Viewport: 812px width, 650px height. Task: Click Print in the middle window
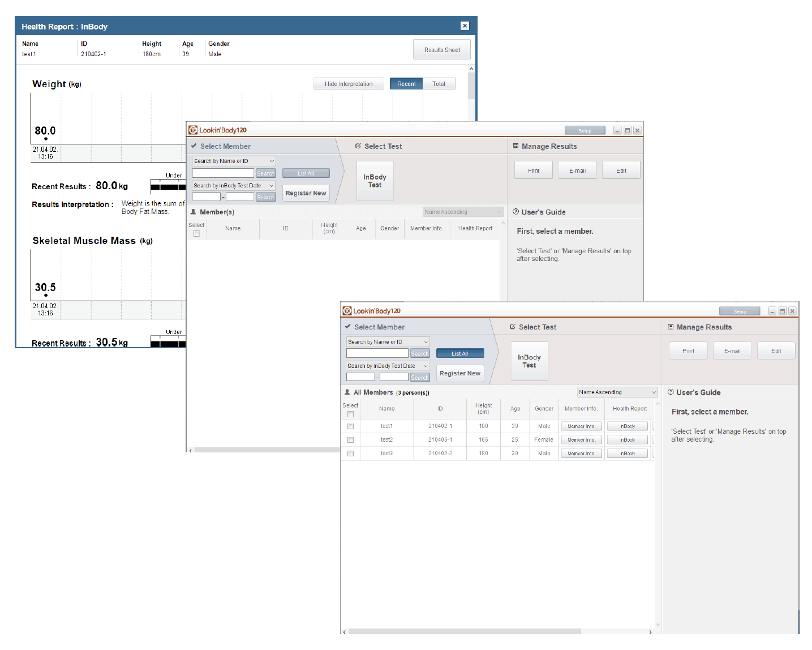click(x=534, y=170)
